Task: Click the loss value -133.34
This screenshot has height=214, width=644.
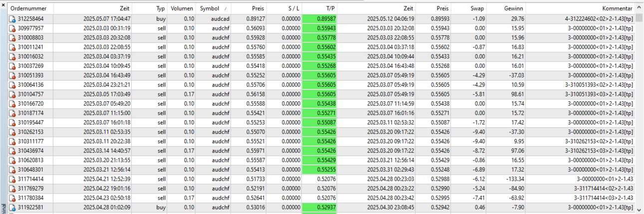Action: pyautogui.click(x=515, y=179)
